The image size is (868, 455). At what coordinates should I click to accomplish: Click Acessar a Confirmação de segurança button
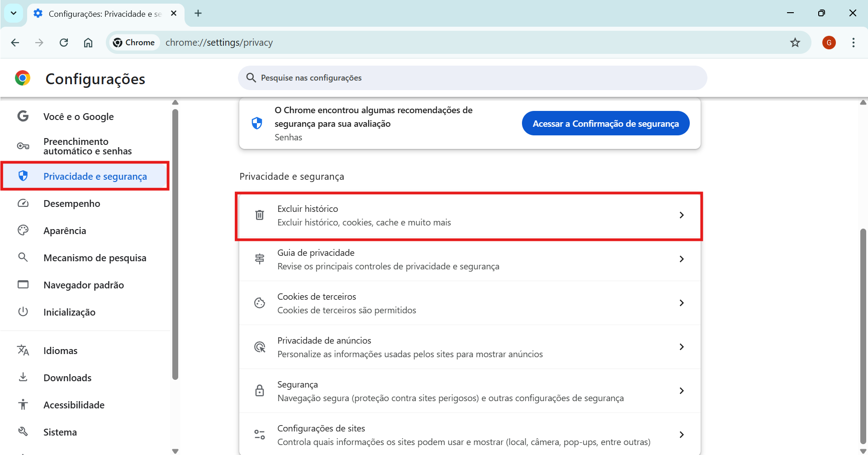pos(605,124)
